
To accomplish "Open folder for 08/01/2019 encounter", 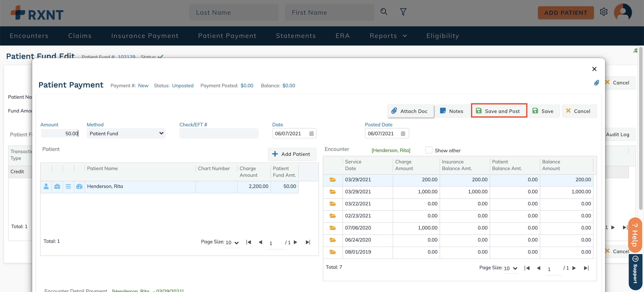I will [x=333, y=252].
